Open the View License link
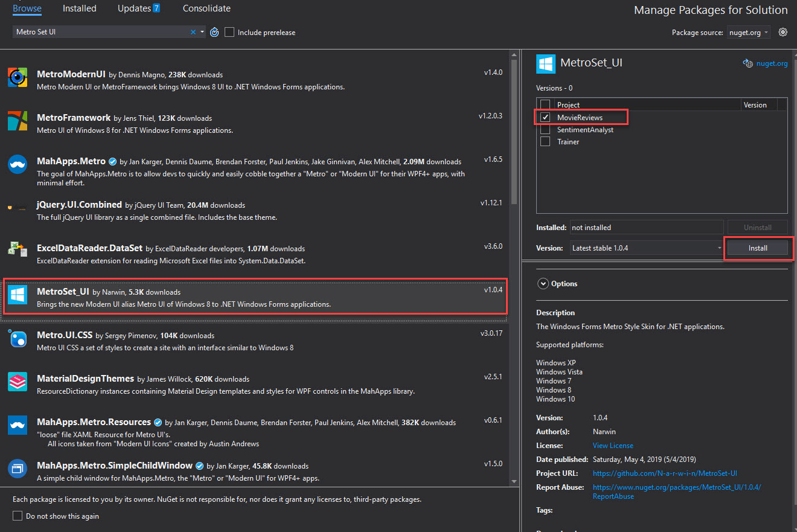 click(x=613, y=446)
